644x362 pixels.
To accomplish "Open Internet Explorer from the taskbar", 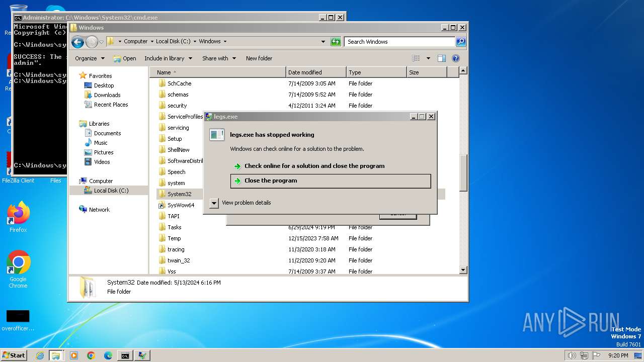I will [40, 355].
